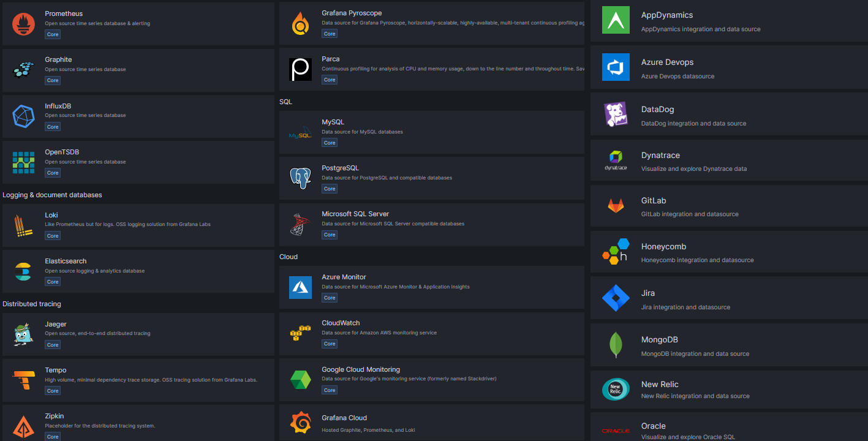Click the GitLab title text
The image size is (868, 441).
click(x=654, y=200)
